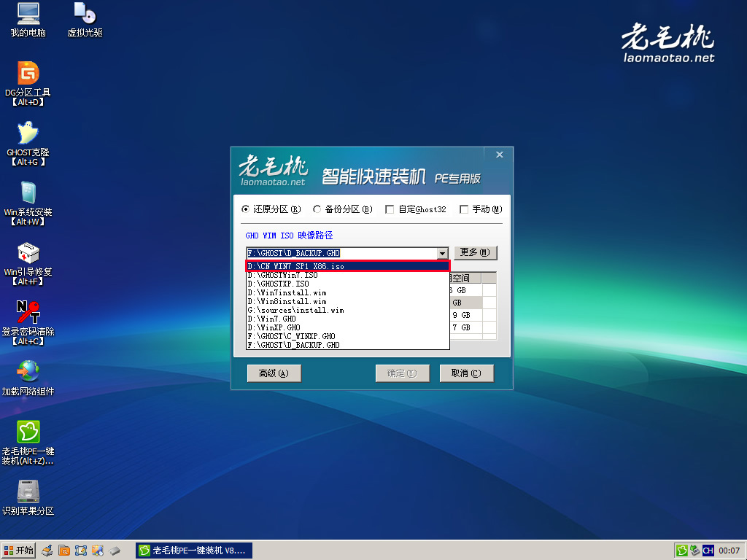Click the printer-brush quick launch icon
The height and width of the screenshot is (560, 747).
point(47,551)
